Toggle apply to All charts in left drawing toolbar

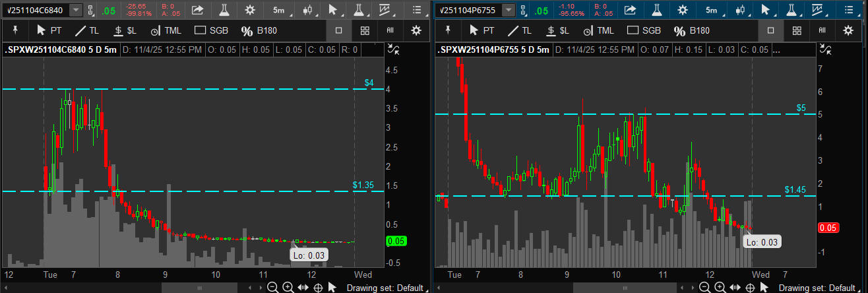pyautogui.click(x=390, y=30)
